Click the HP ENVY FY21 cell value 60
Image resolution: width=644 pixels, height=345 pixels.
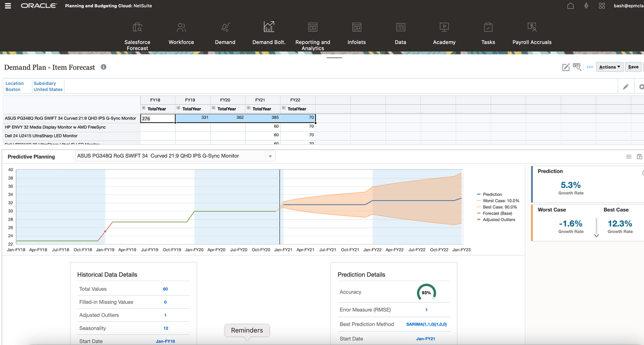(263, 127)
